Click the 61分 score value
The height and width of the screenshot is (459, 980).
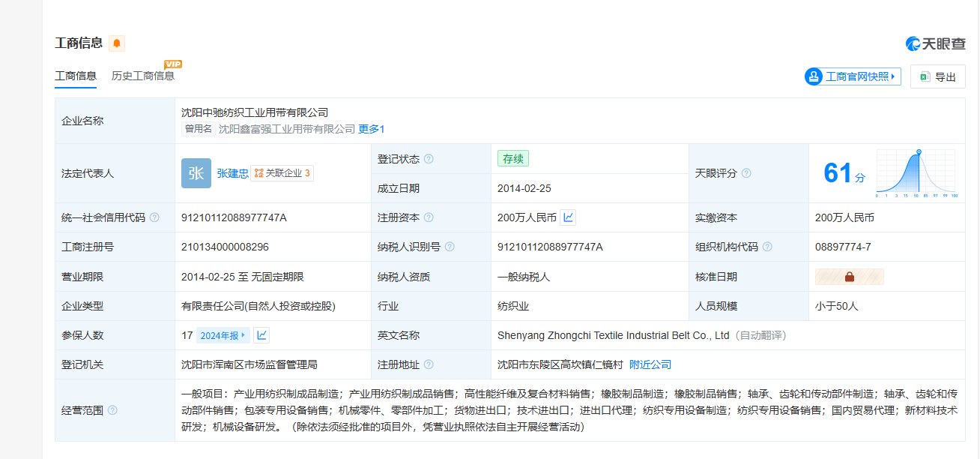[x=844, y=173]
